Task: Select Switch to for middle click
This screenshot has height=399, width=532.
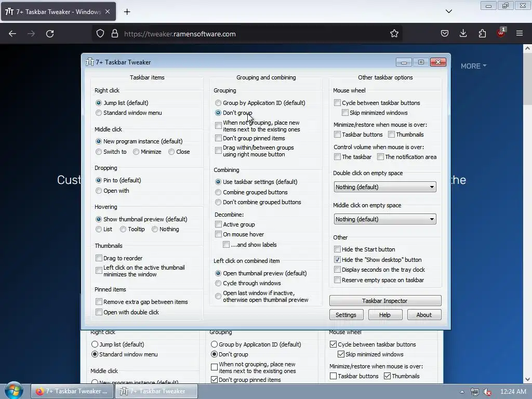Action: click(111, 152)
